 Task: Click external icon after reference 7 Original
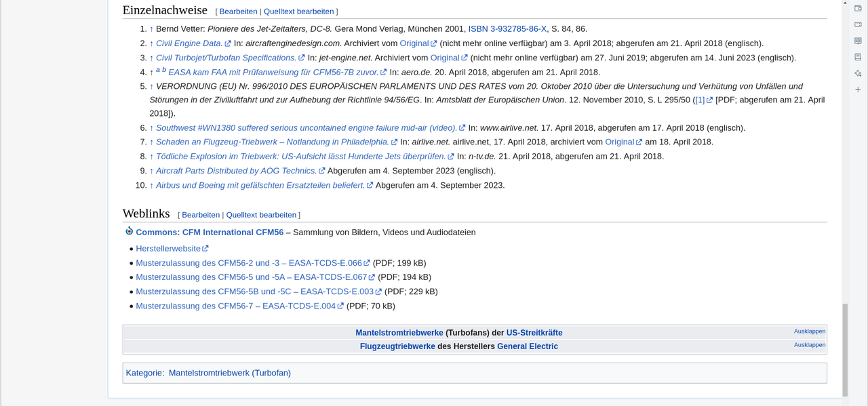639,142
